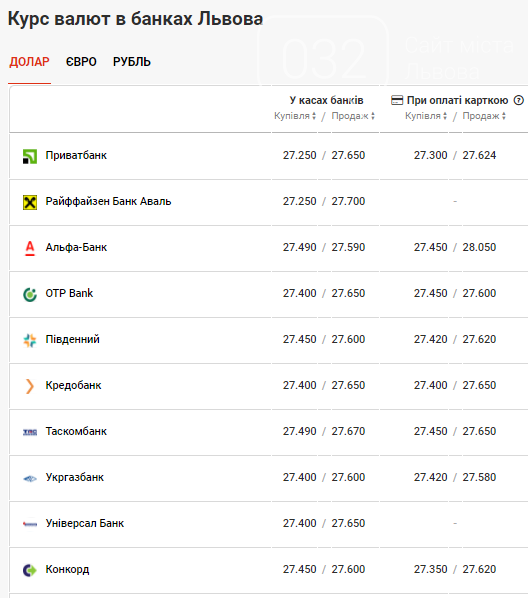
Task: Open the Альфа-Банк bank link
Action: 76,248
